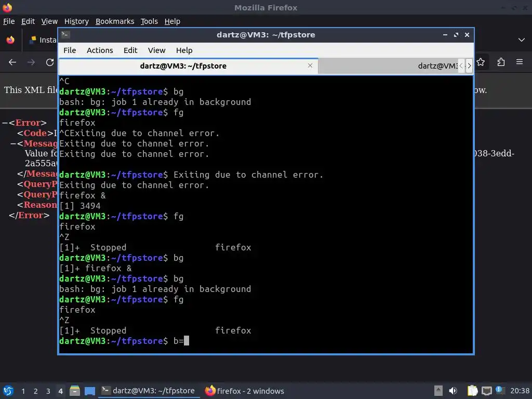
Task: Click the [1] 3494 job output line
Action: pyautogui.click(x=80, y=206)
